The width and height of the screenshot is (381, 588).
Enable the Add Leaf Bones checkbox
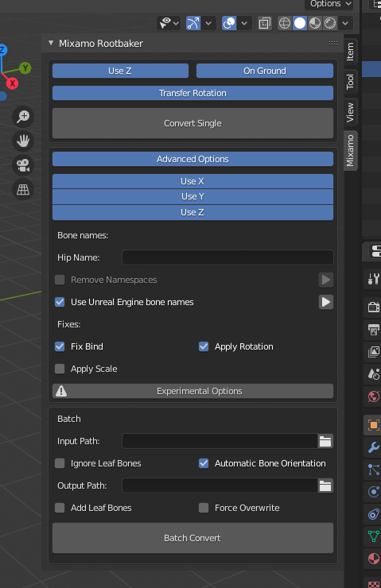(x=60, y=508)
